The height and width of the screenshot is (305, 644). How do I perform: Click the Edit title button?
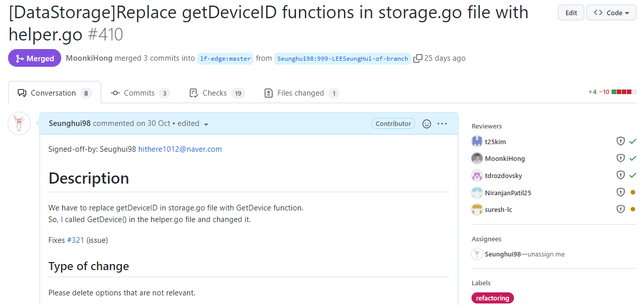click(x=571, y=13)
